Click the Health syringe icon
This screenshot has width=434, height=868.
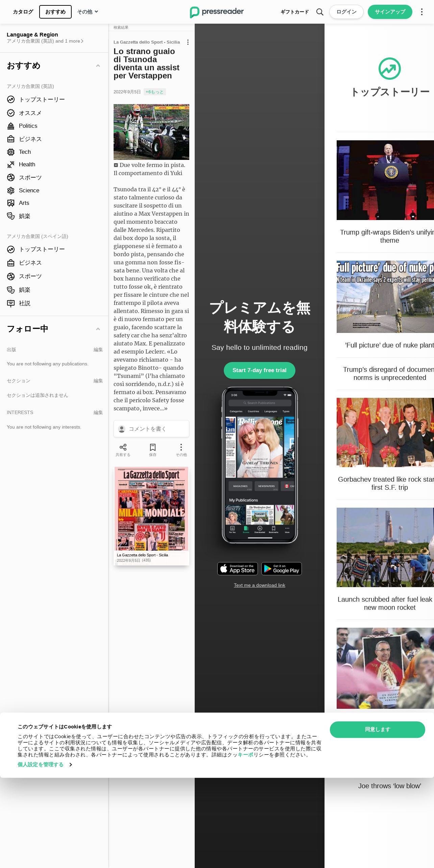tap(11, 164)
